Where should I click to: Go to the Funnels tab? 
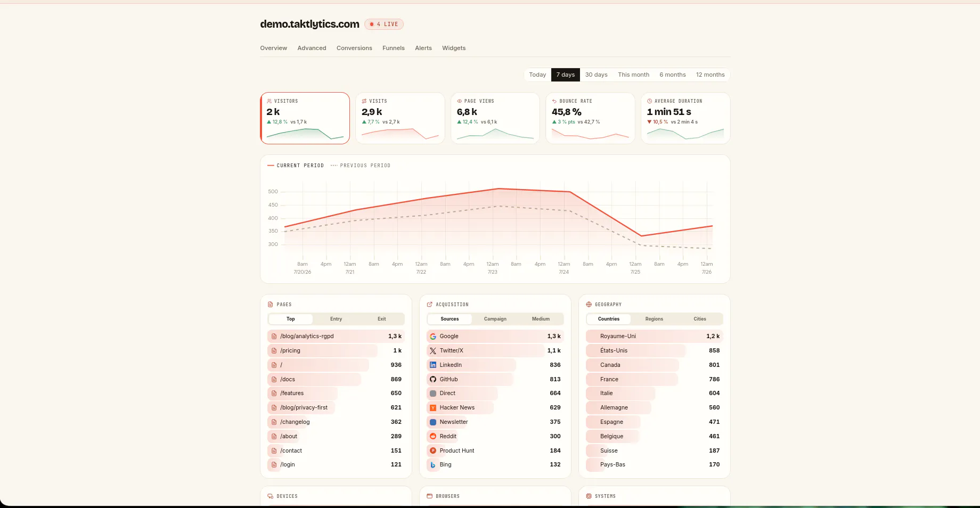coord(394,48)
